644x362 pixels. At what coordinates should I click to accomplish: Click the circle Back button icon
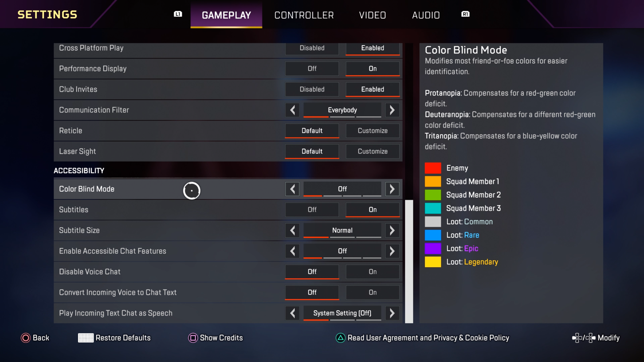26,338
